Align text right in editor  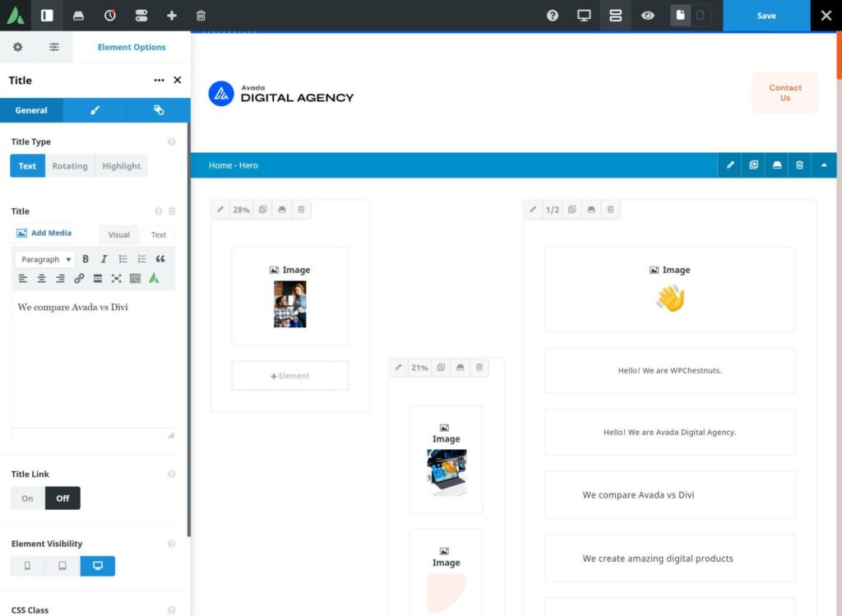tap(60, 278)
